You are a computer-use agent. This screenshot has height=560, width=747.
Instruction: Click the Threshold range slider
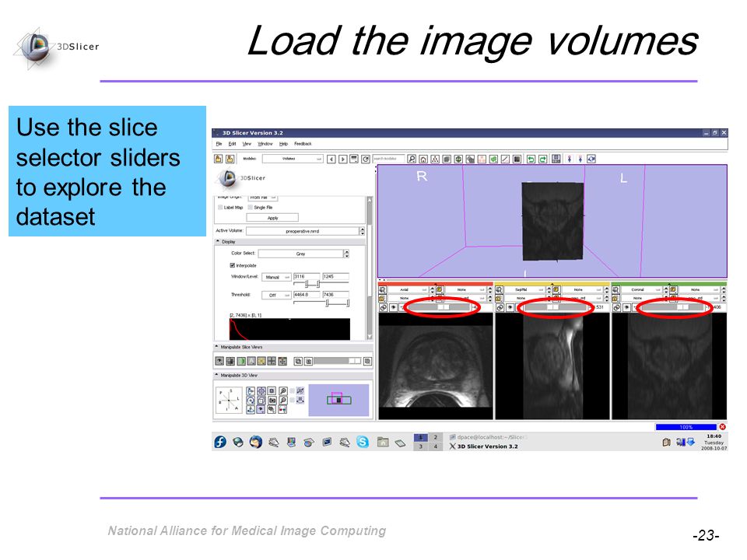coord(321,303)
